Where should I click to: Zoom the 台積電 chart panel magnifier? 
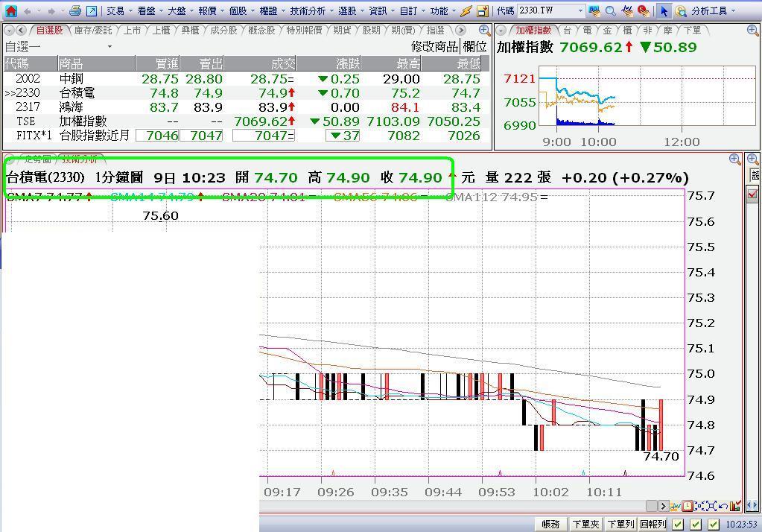pyautogui.click(x=734, y=159)
